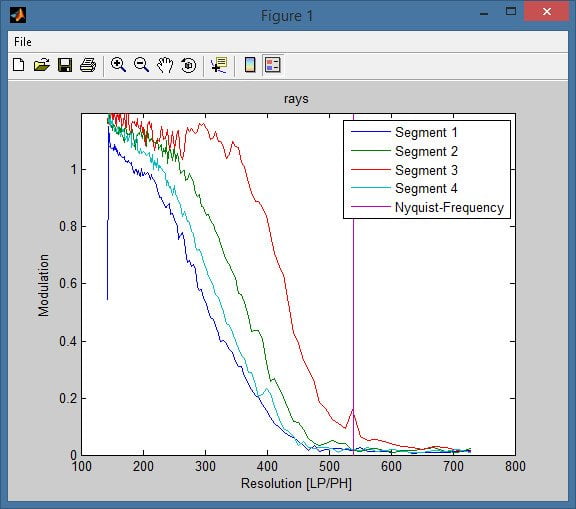The height and width of the screenshot is (509, 576).
Task: Open the File menu
Action: (x=23, y=42)
